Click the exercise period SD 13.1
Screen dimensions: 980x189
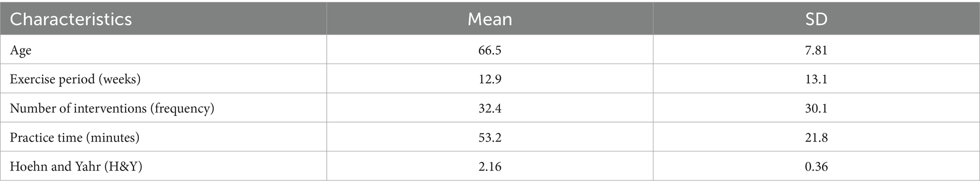tap(816, 79)
